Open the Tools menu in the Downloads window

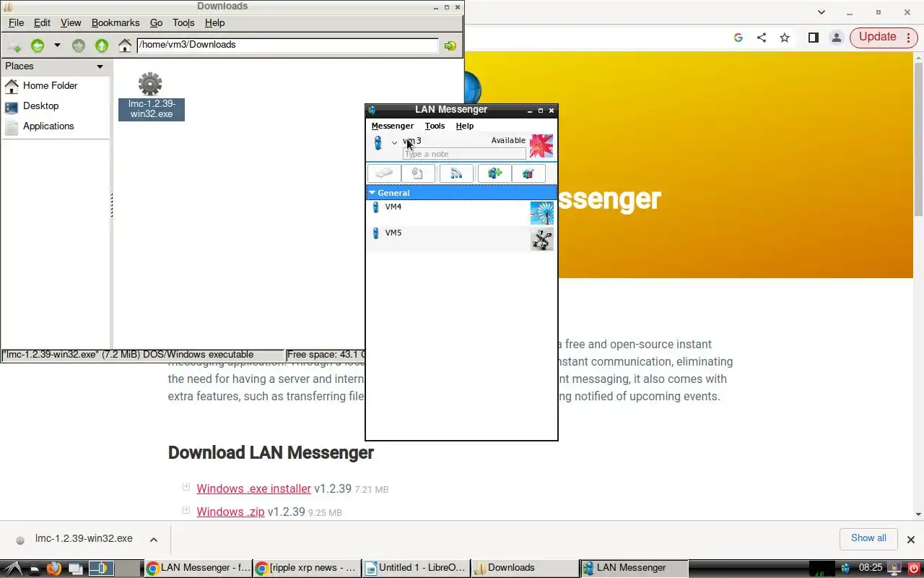point(183,23)
